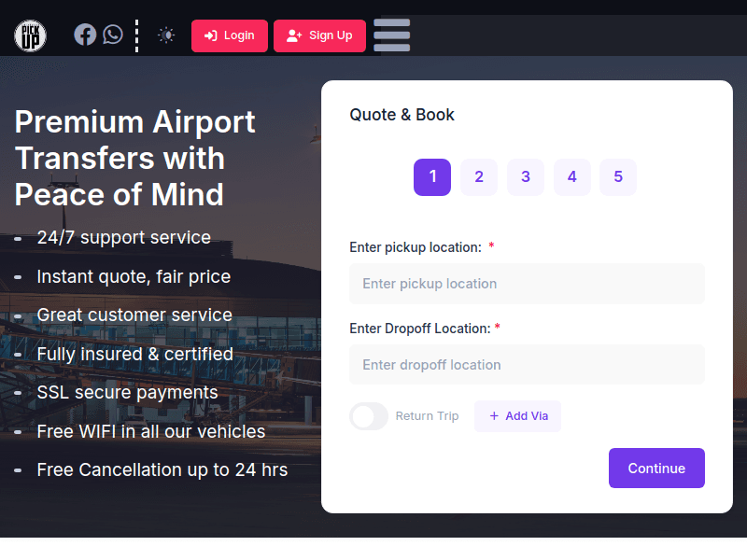Select step 4 in Quote & Book
This screenshot has height=560, width=747.
572,177
